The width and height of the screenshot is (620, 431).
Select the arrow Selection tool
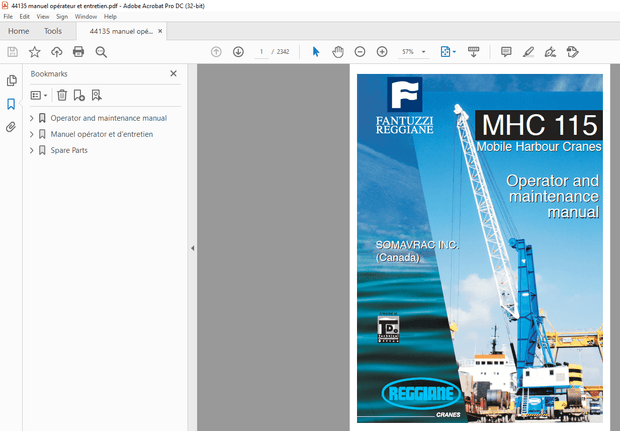pyautogui.click(x=316, y=52)
